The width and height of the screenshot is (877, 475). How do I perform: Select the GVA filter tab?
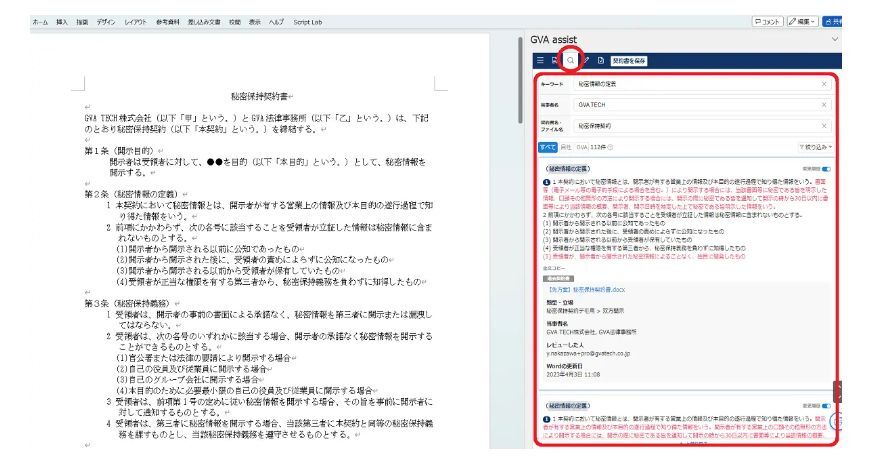582,147
